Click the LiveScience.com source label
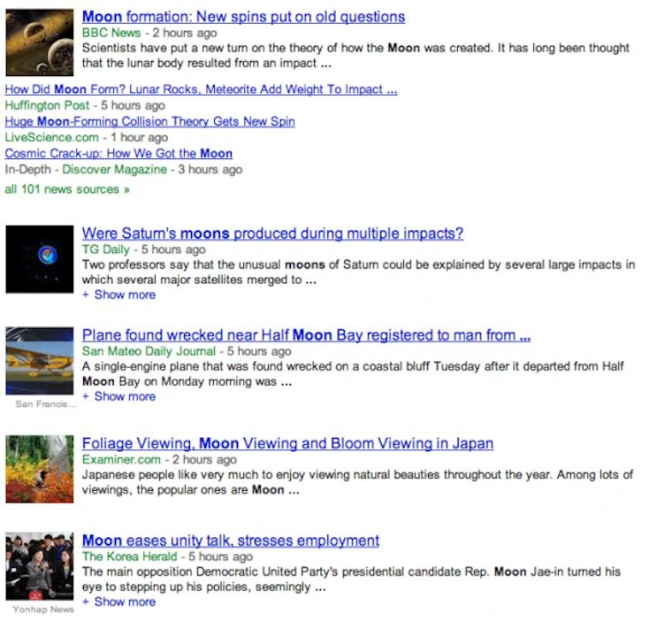The image size is (672, 621). (51, 138)
